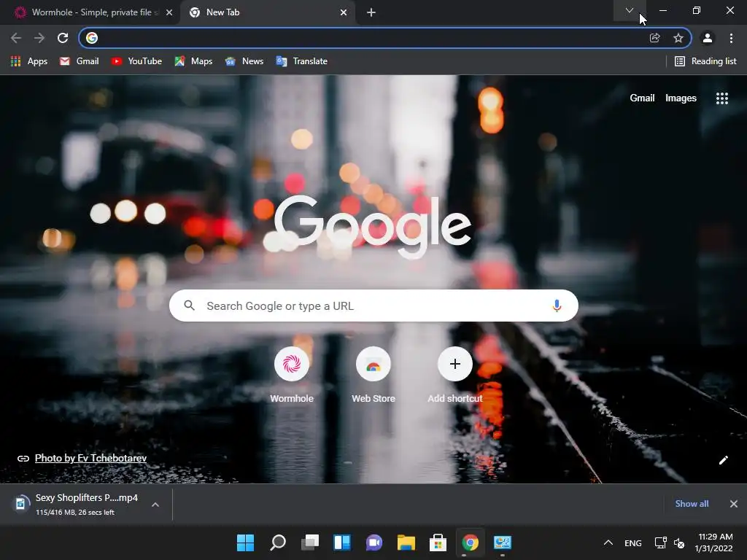Open the Maps bookmark
Image resolution: width=747 pixels, height=560 pixels.
pyautogui.click(x=193, y=61)
